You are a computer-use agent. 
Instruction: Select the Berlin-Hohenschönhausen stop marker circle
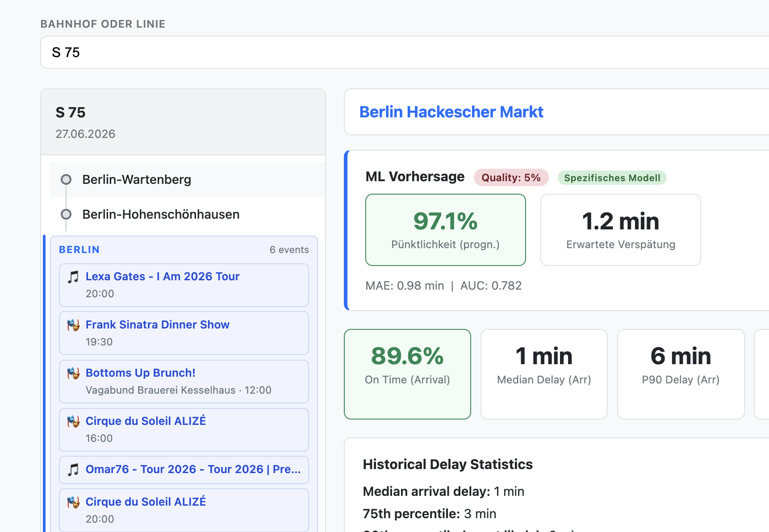pyautogui.click(x=66, y=214)
